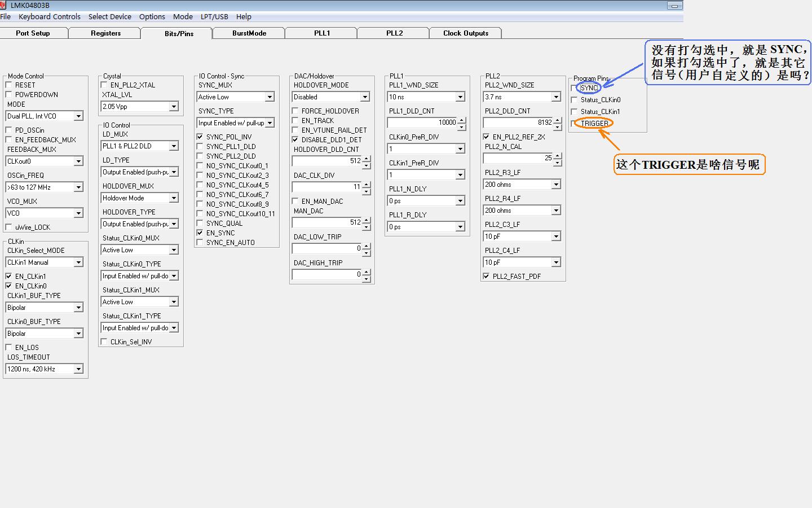Uncheck the PLL2_FAST_PDF checkbox
812x508 pixels.
tap(487, 277)
